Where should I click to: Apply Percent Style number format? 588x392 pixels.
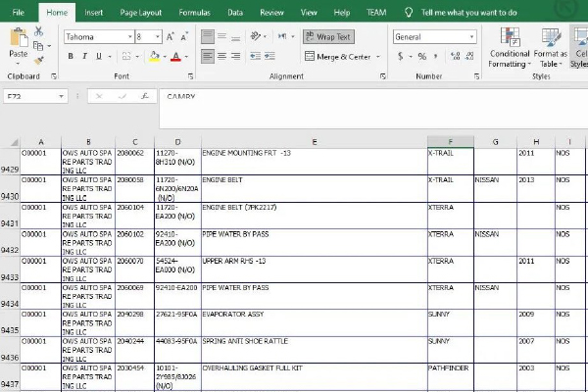[x=421, y=57]
